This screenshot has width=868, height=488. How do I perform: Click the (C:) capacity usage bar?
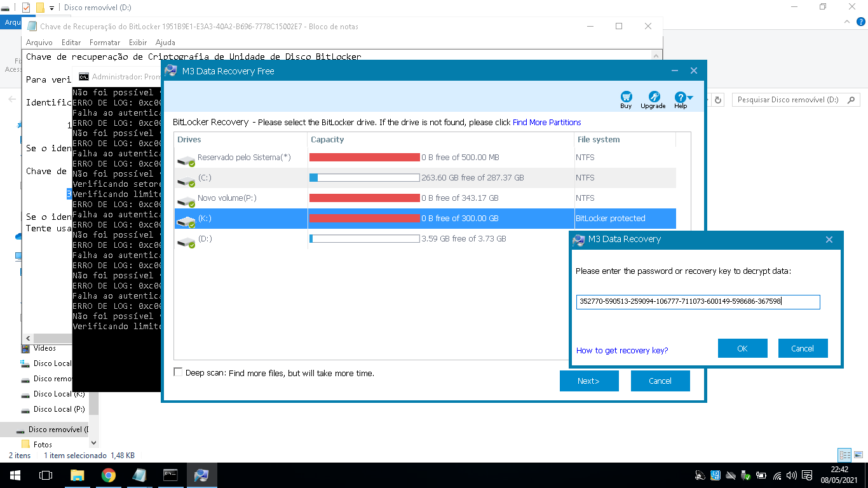click(364, 177)
